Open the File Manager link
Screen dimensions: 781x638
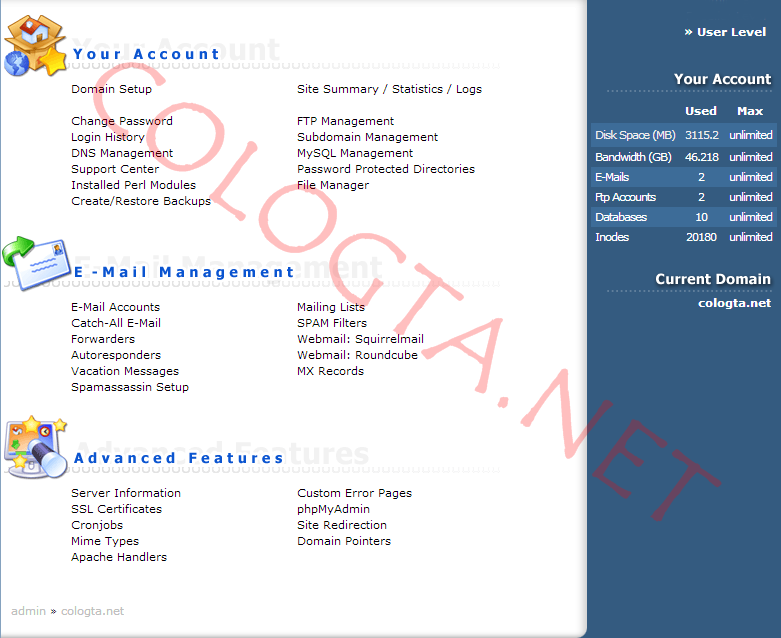click(x=333, y=185)
